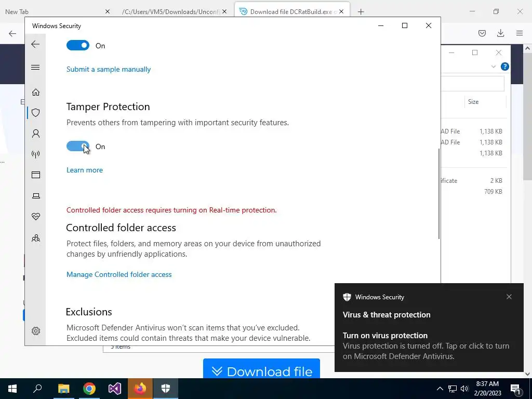Open Pocket save icon in Firefox
Image resolution: width=532 pixels, height=399 pixels.
pyautogui.click(x=482, y=33)
